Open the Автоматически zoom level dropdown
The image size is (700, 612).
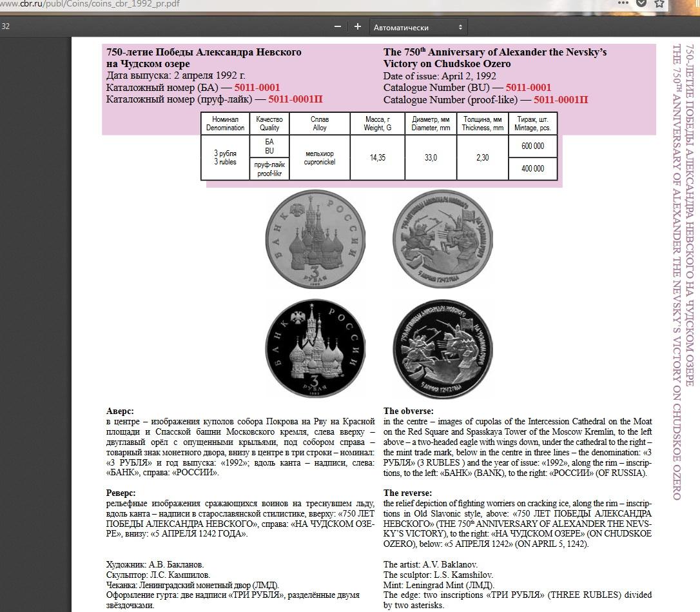(418, 27)
